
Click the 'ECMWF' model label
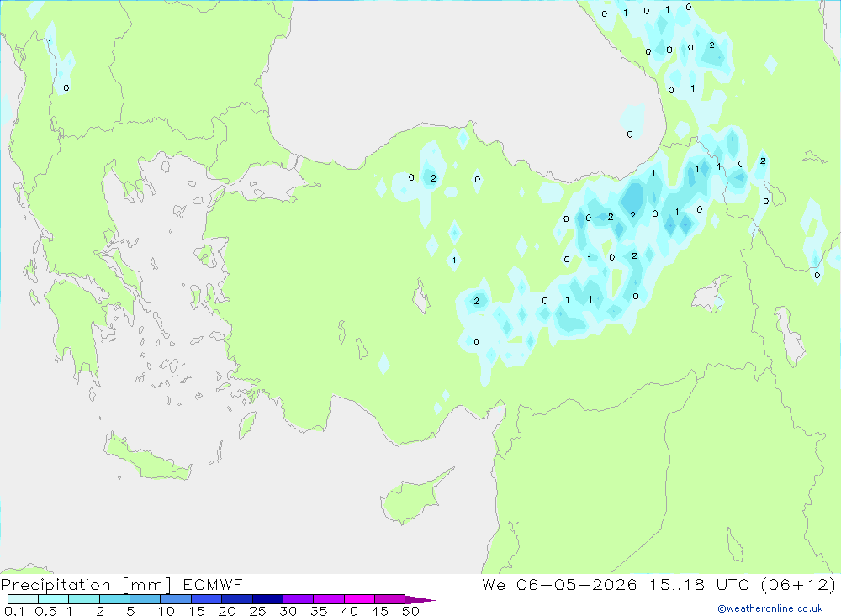213,585
